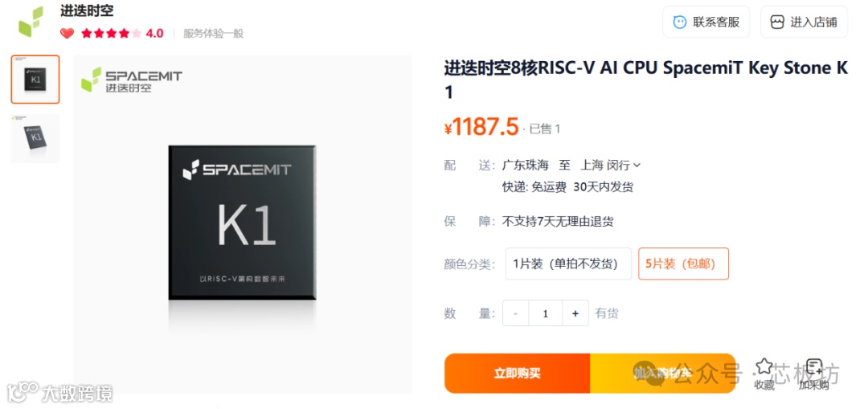
Task: Select the first K1 chip thumbnail
Action: [35, 79]
